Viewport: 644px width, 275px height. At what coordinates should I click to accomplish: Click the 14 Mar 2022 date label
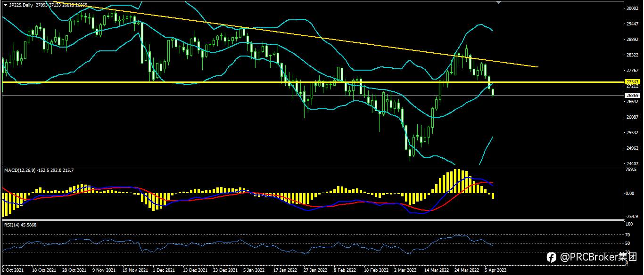pos(436,271)
